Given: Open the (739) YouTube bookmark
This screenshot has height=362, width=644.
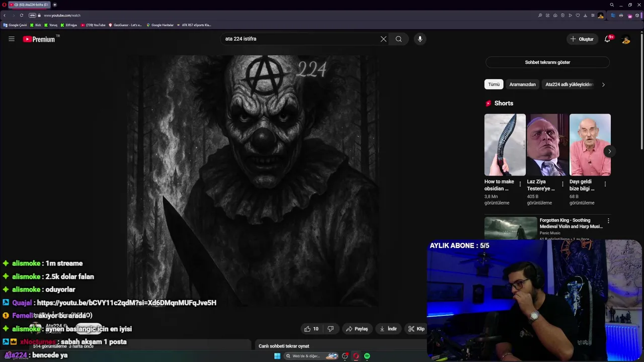Looking at the screenshot, I should [x=93, y=25].
